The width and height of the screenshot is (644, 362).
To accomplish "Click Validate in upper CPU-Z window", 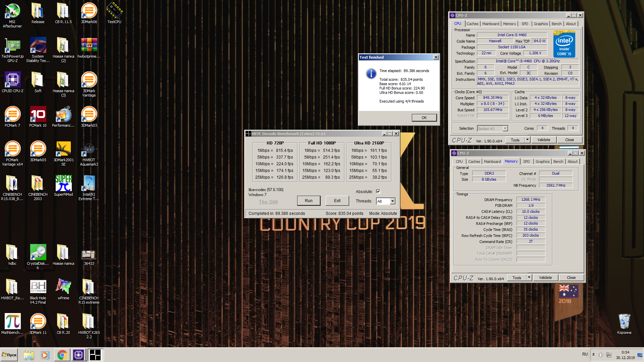I will (x=544, y=140).
